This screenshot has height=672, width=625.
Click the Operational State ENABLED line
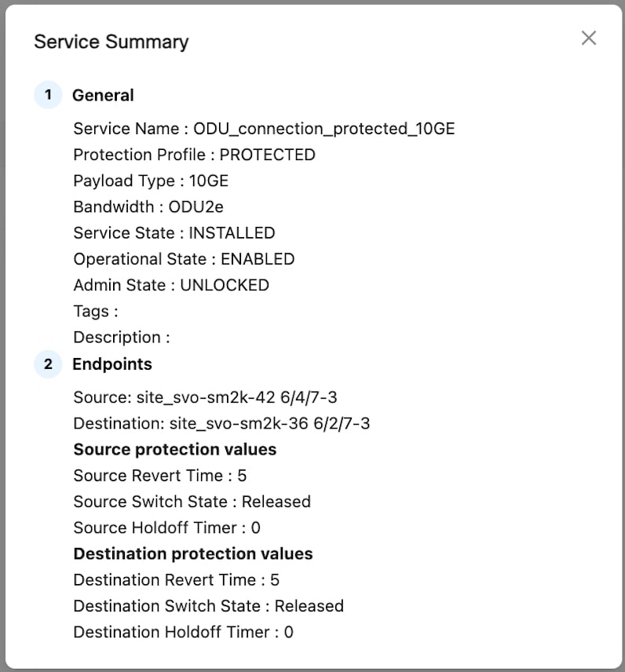click(x=184, y=259)
